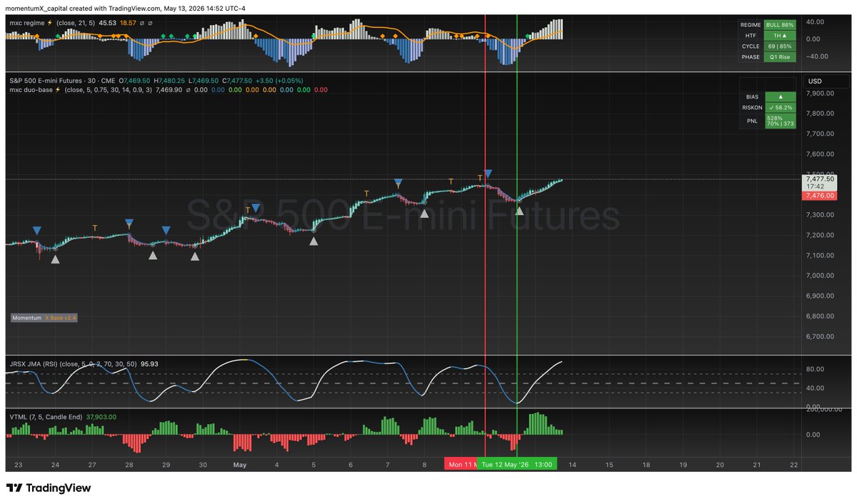Click the white up-triangle marker above date 8
Viewport: 857px width, 504px height.
[424, 213]
